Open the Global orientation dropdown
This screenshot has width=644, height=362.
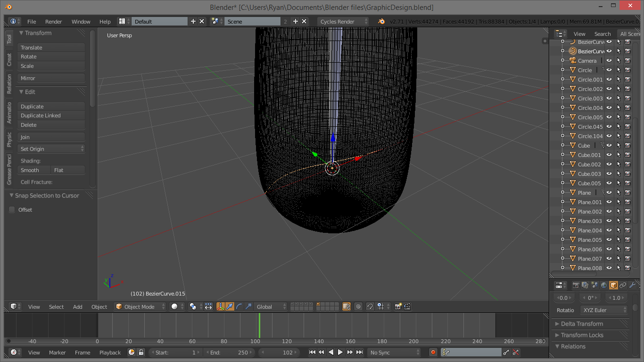270,306
